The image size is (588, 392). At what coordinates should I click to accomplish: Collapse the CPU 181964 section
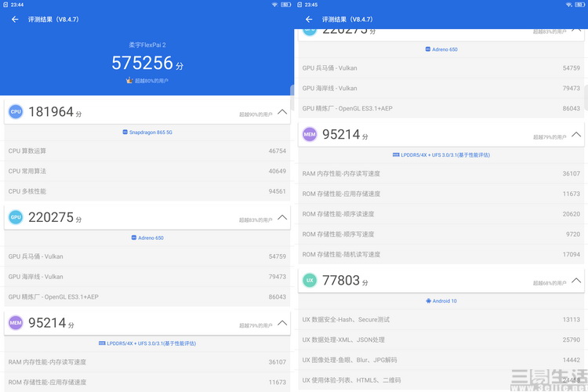[282, 112]
